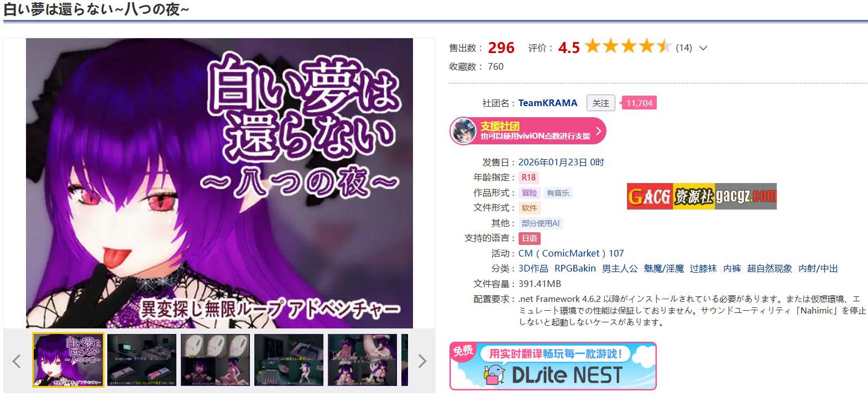Select the first title thumbnail
Viewport: 868px width, 397px height.
coord(69,360)
